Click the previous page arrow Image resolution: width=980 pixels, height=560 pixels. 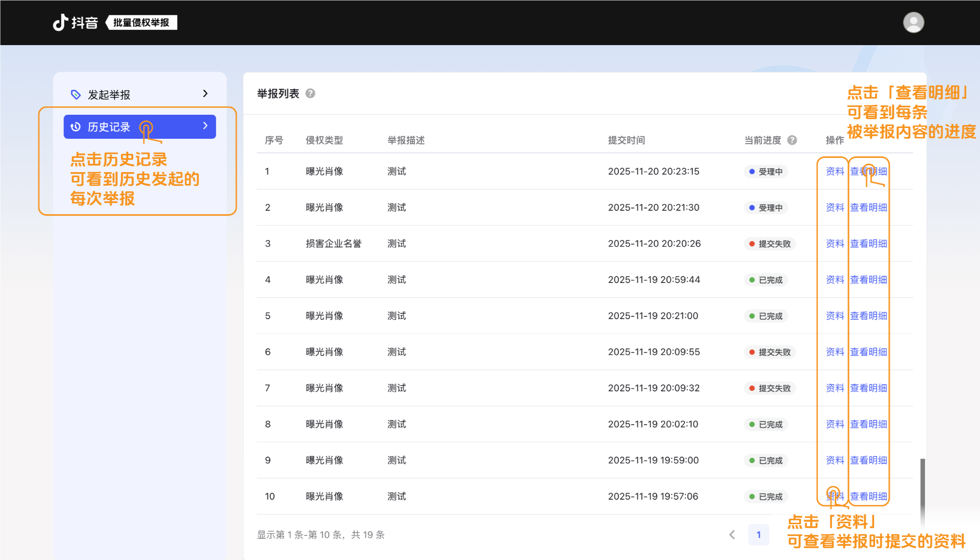pos(732,535)
